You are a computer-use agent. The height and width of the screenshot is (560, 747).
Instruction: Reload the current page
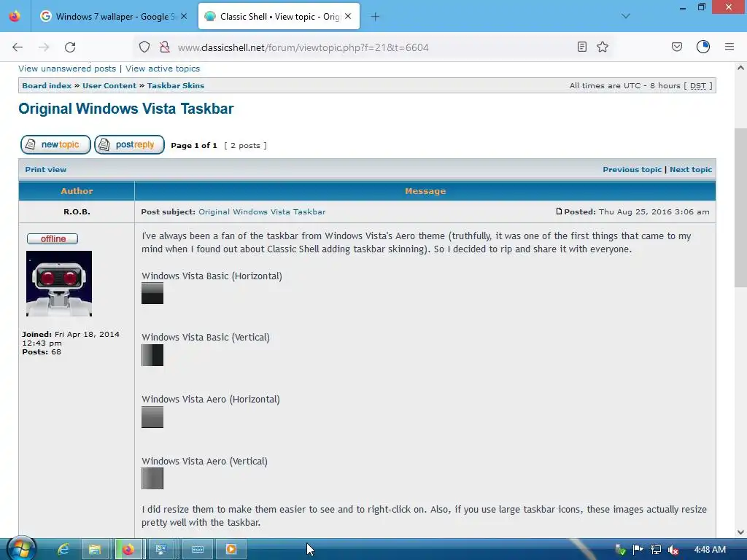pyautogui.click(x=70, y=47)
